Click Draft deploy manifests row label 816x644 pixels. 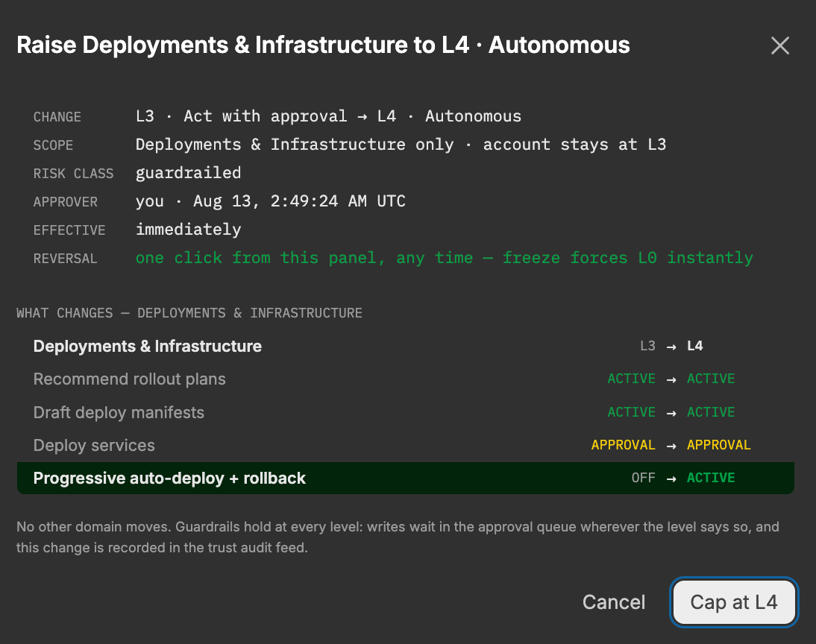[119, 412]
